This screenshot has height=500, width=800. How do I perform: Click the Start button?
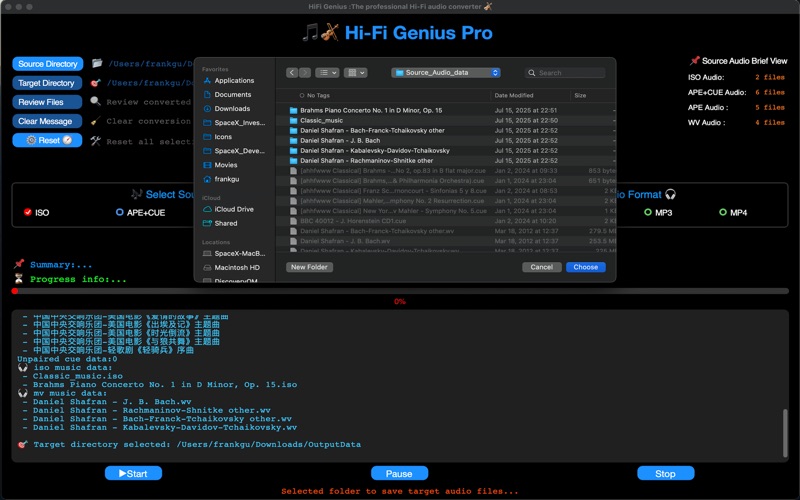tap(133, 473)
